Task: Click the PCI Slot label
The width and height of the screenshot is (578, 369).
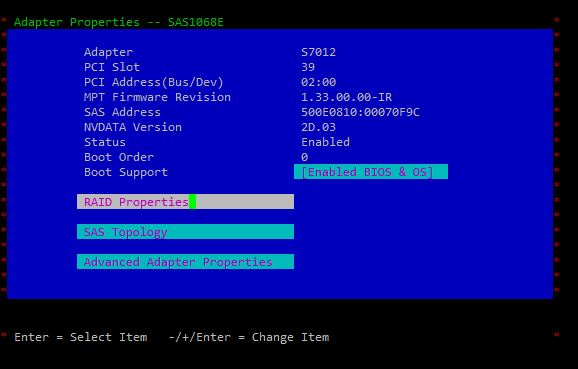Action: pos(112,67)
